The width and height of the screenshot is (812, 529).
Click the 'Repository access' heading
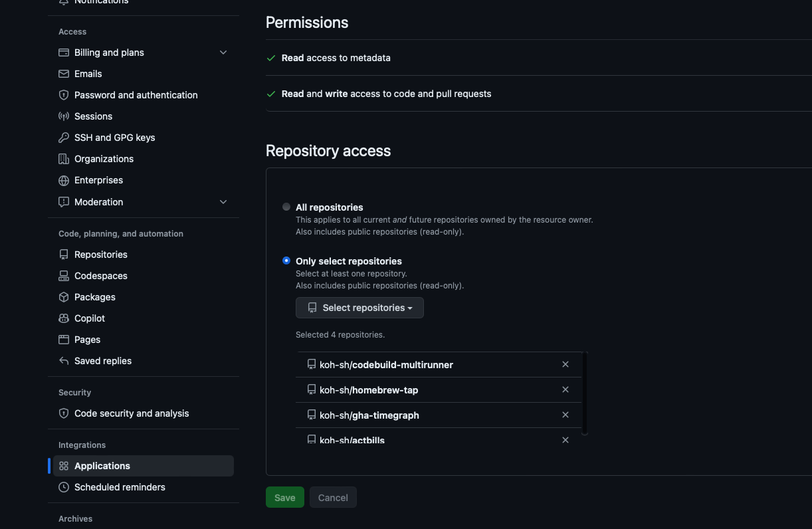click(328, 151)
